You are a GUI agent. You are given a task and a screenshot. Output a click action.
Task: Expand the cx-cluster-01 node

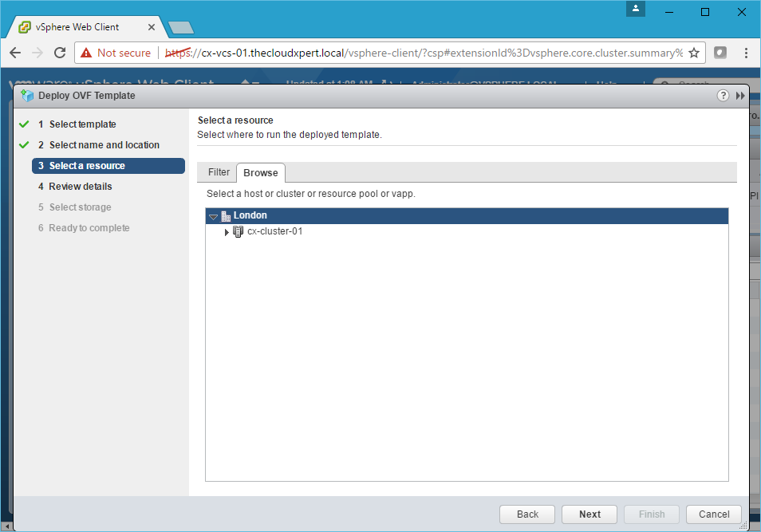[x=227, y=232]
